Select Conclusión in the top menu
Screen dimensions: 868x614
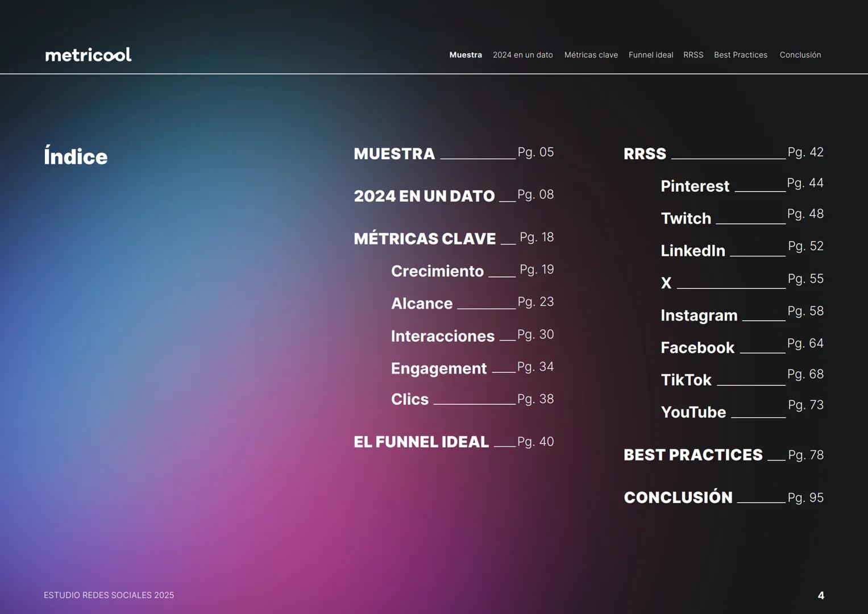pos(800,55)
